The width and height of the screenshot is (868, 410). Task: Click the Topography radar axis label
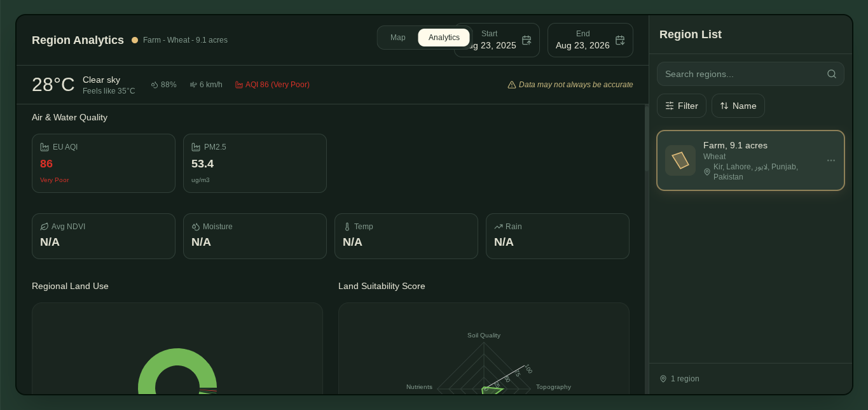[553, 387]
